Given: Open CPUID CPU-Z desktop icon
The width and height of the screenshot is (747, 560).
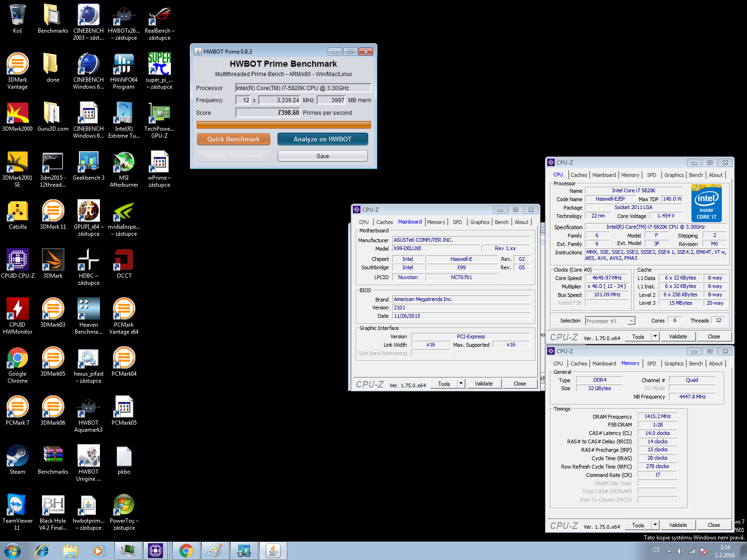Looking at the screenshot, I should pos(17,264).
